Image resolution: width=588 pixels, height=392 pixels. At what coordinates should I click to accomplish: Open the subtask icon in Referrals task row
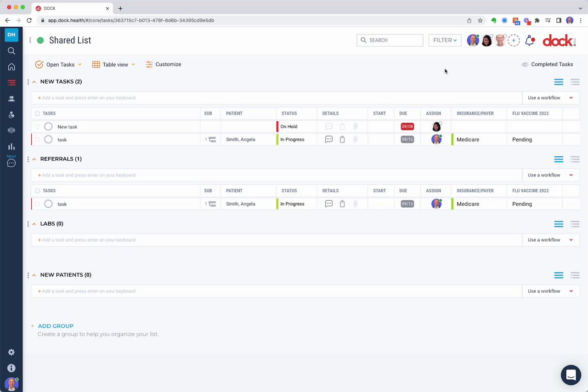(212, 204)
